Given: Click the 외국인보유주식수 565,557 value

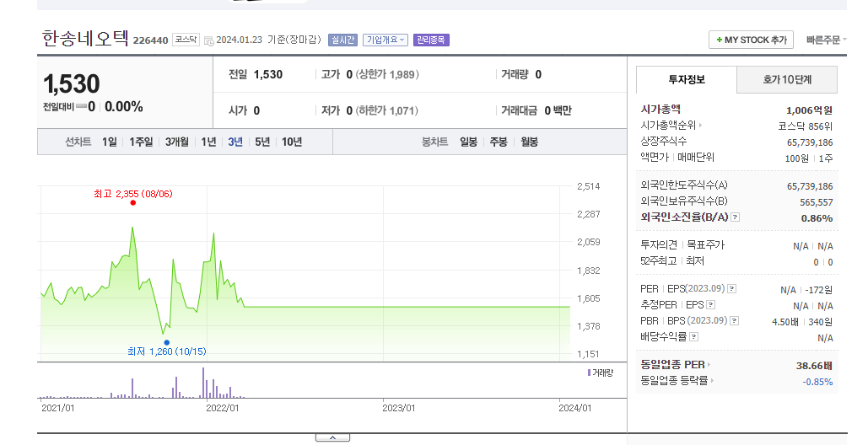Looking at the screenshot, I should click(817, 202).
